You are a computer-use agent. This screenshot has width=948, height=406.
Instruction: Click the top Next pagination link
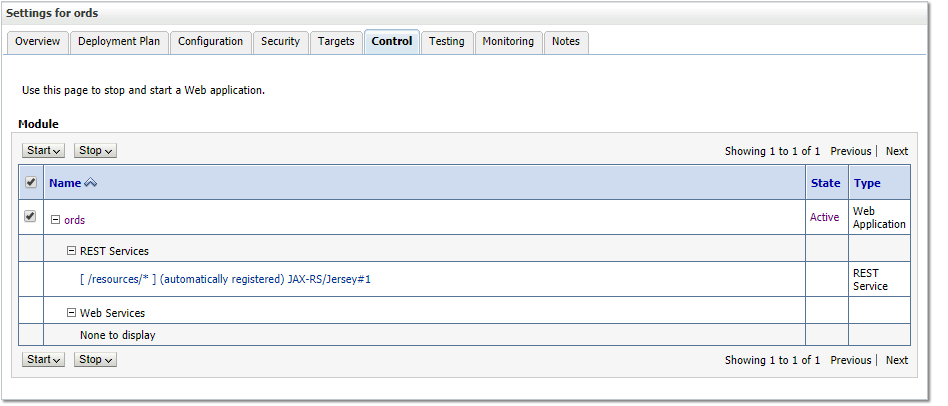[896, 152]
